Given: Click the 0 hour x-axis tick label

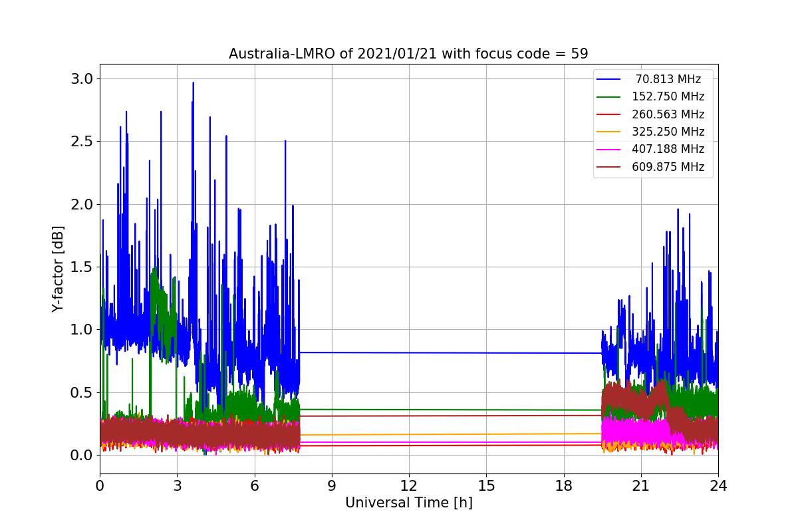Looking at the screenshot, I should [100, 485].
